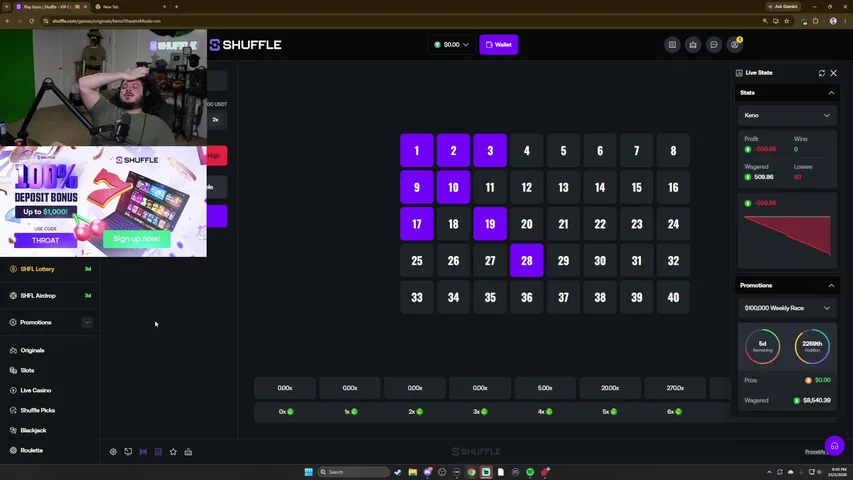Open Steam from the taskbar
Image resolution: width=853 pixels, height=480 pixels.
[x=398, y=472]
